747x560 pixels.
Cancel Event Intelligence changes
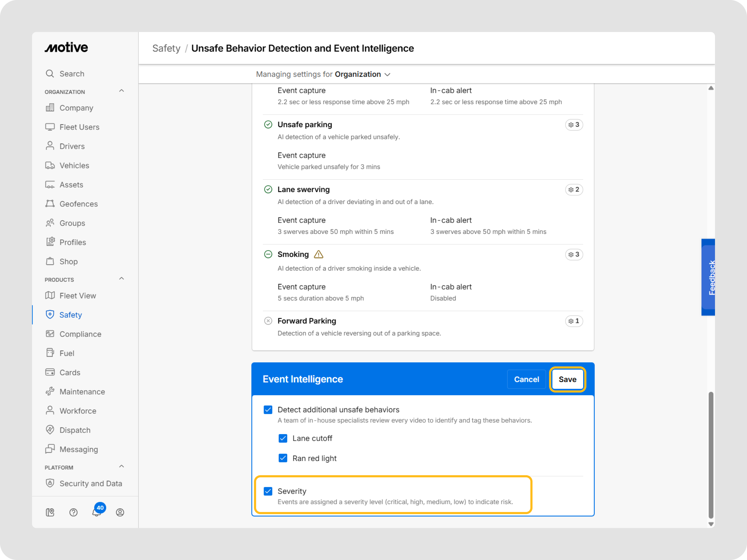[x=526, y=379]
